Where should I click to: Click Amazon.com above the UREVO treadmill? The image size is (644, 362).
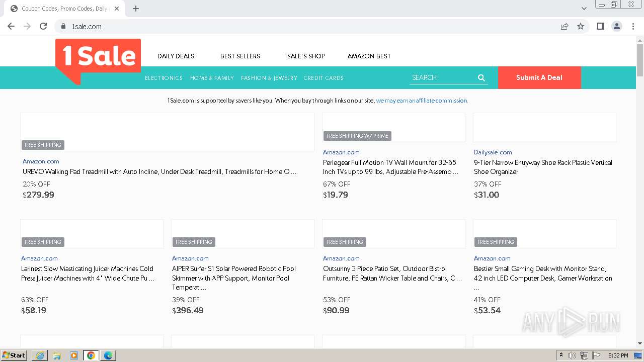41,161
